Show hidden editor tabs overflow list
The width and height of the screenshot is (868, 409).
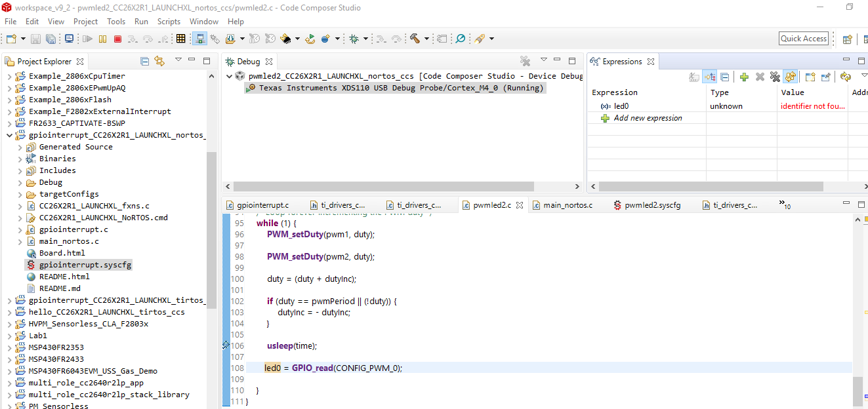coord(784,205)
